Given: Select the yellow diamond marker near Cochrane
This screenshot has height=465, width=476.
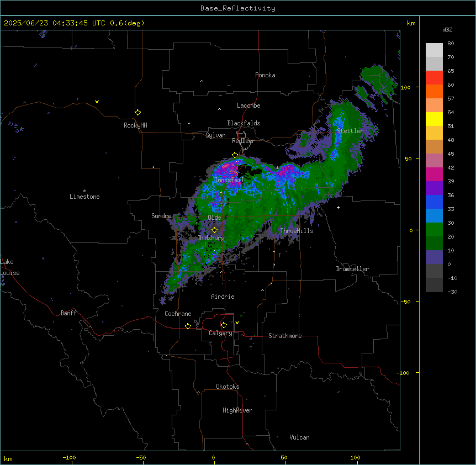Looking at the screenshot, I should click(188, 326).
